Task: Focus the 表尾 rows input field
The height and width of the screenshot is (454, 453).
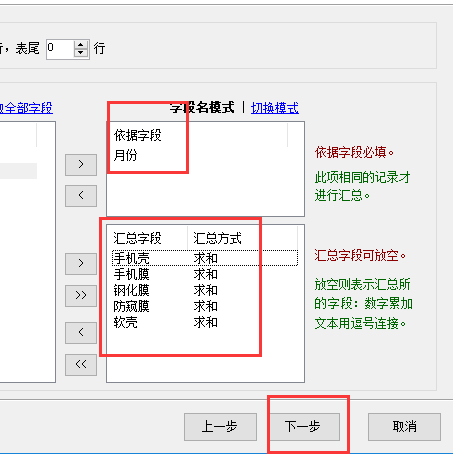Action: [x=60, y=49]
